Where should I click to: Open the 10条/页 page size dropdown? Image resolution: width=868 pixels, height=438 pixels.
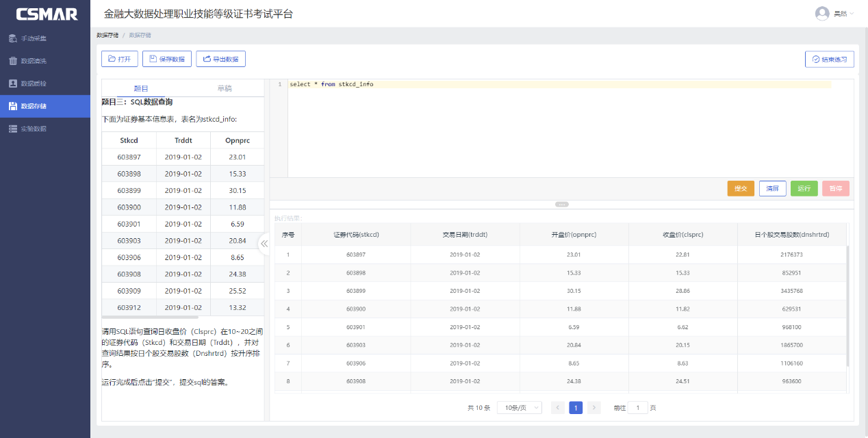click(x=519, y=408)
